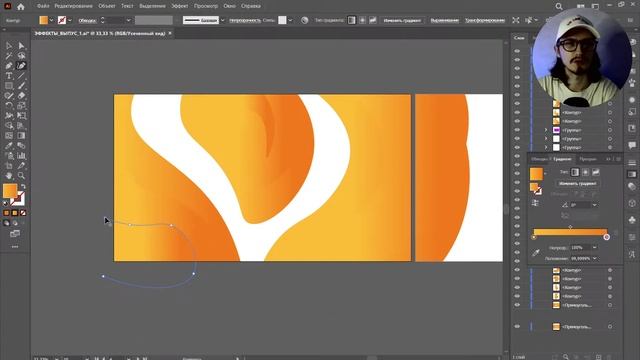The height and width of the screenshot is (360, 640).
Task: Click Изменить градиент button in Gradient panel
Action: (578, 184)
